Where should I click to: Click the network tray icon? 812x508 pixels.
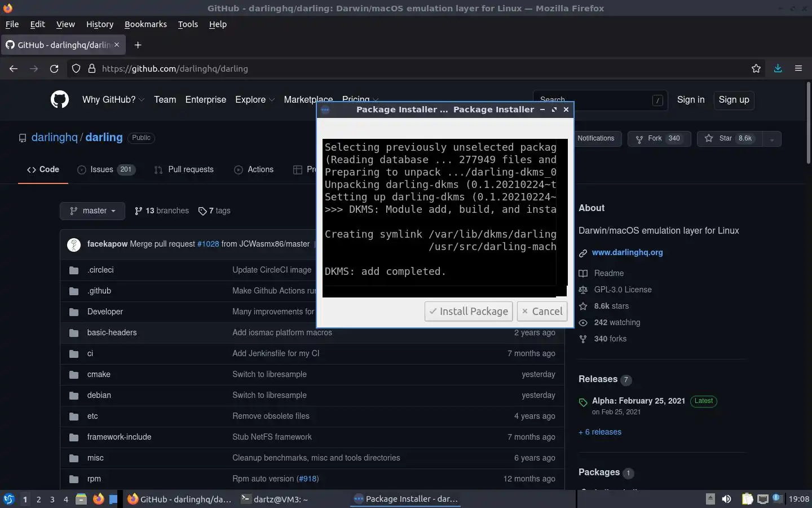point(763,499)
